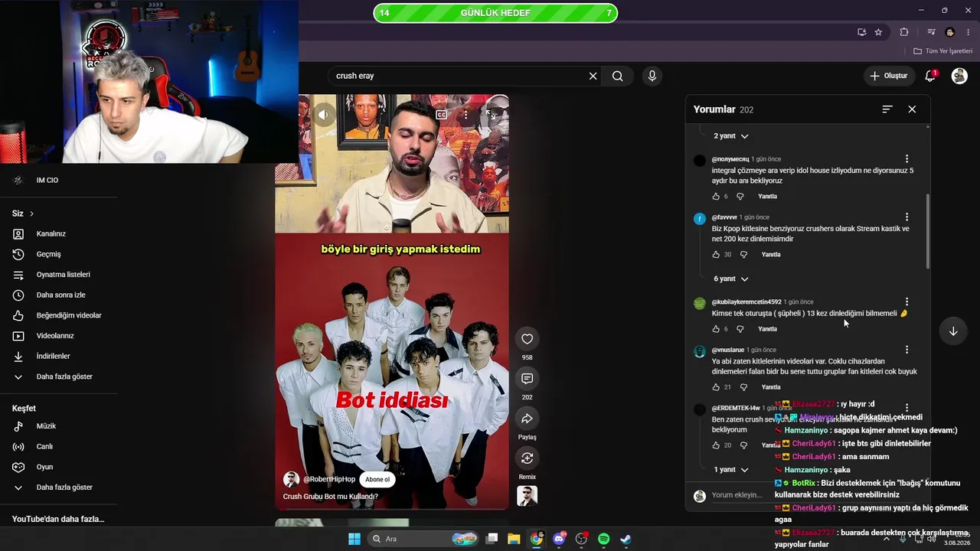Like the 'integral çözmeye' comment
This screenshot has height=551, width=980.
(716, 197)
